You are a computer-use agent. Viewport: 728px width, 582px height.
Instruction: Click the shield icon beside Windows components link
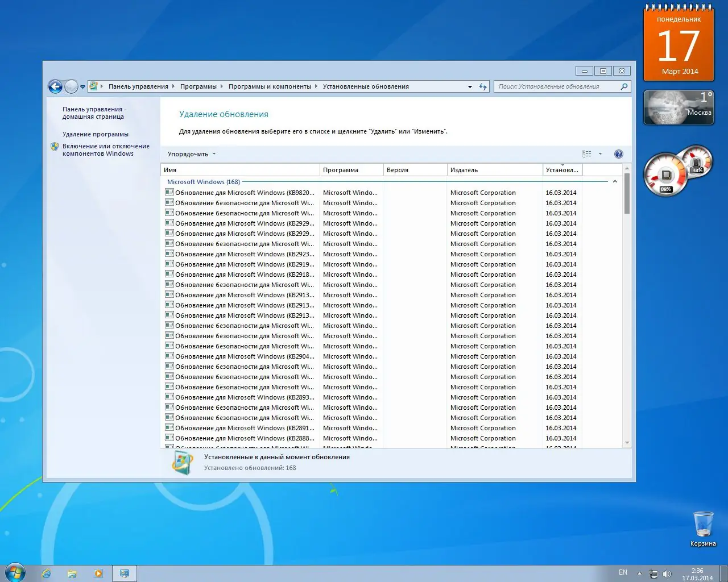point(55,147)
